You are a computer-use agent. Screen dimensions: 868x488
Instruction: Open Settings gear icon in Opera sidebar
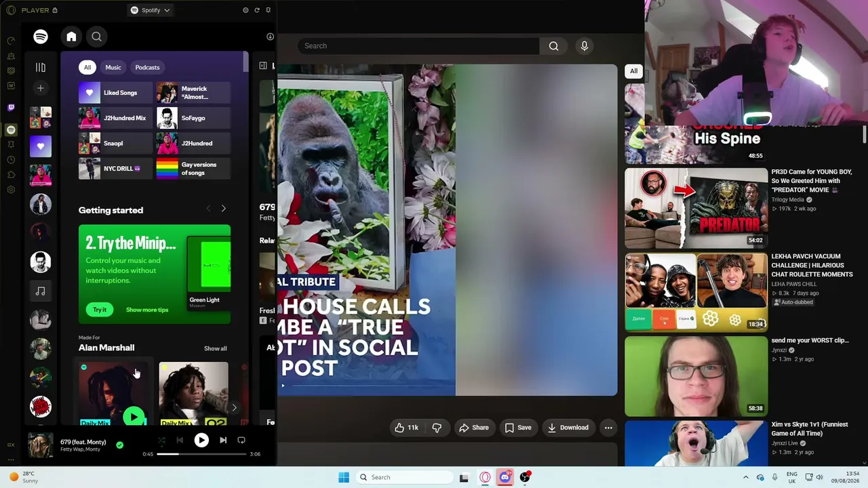click(x=11, y=190)
